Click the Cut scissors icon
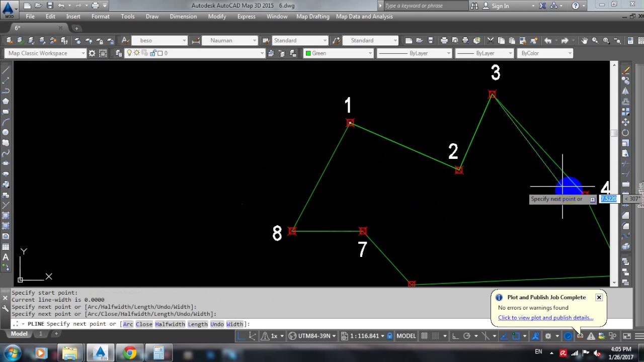Screen dimensions: 644x362 coord(491,40)
